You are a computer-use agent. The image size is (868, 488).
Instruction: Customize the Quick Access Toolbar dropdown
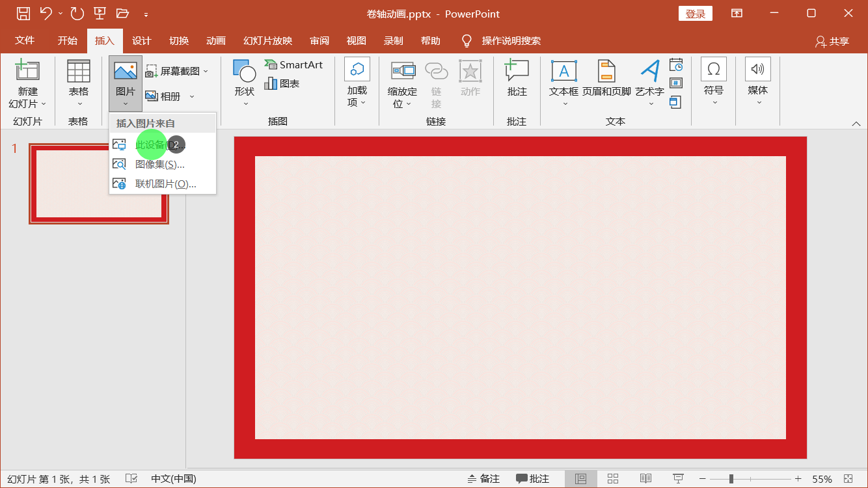tap(146, 14)
